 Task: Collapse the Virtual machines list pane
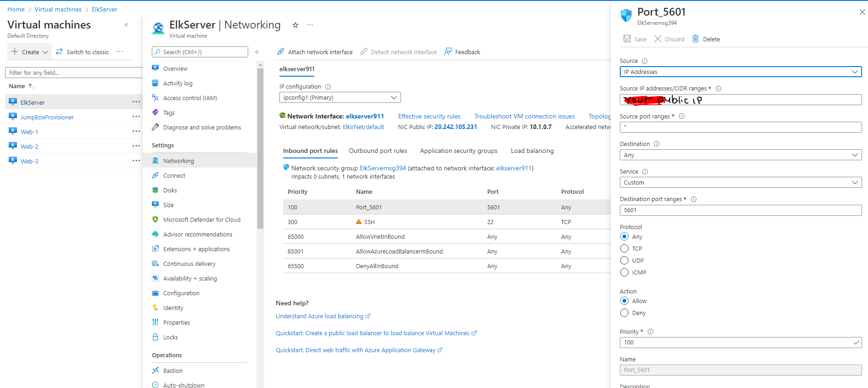[x=126, y=25]
